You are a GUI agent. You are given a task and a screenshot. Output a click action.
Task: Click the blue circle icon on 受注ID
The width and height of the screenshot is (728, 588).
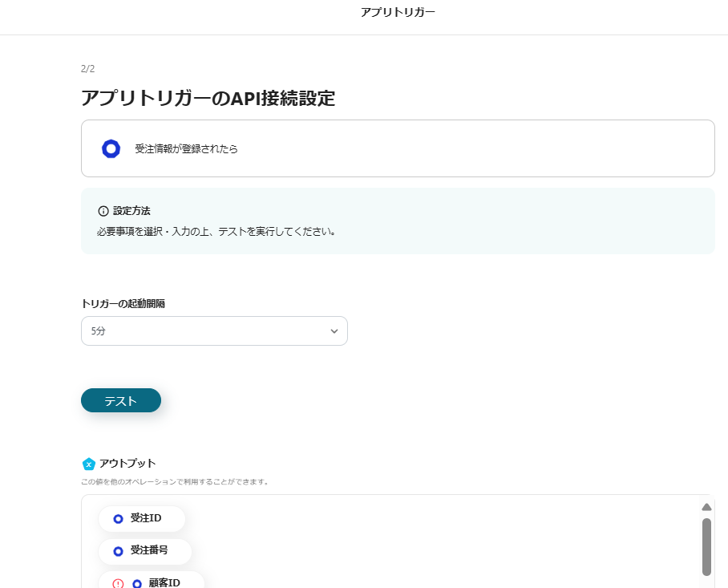coord(118,519)
